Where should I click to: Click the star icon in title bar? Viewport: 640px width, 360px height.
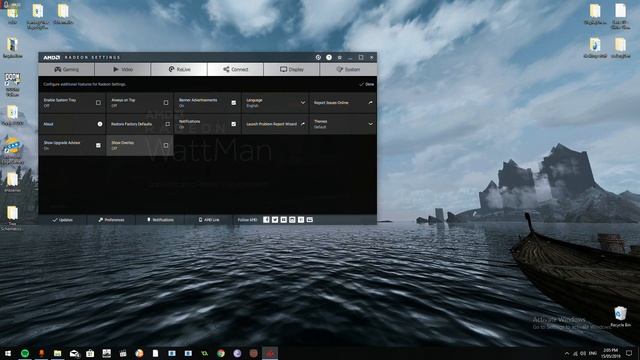(x=340, y=58)
